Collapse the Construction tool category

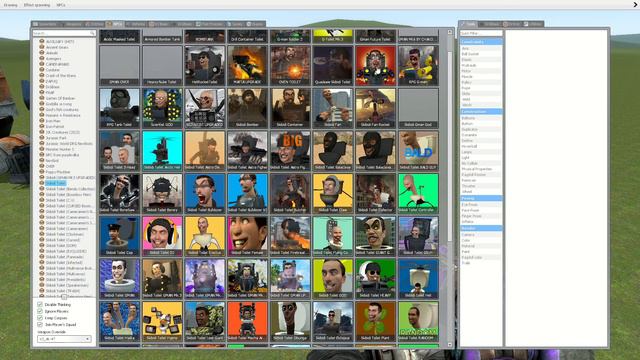pos(481,111)
